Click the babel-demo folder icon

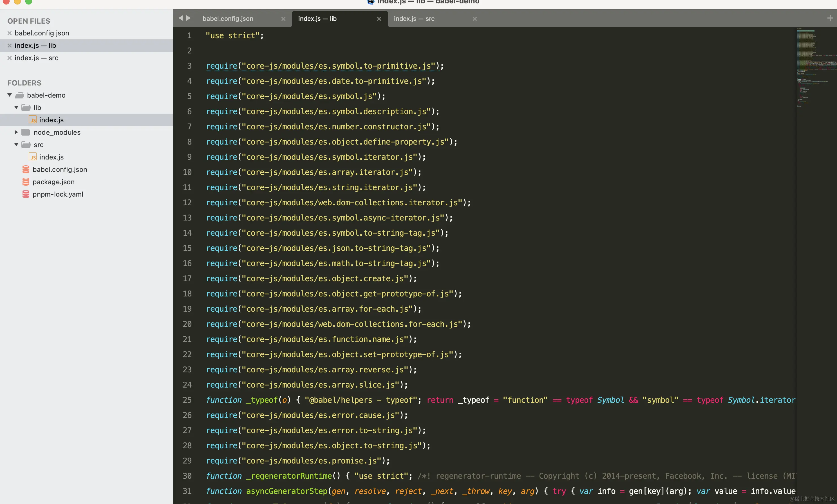pyautogui.click(x=19, y=95)
